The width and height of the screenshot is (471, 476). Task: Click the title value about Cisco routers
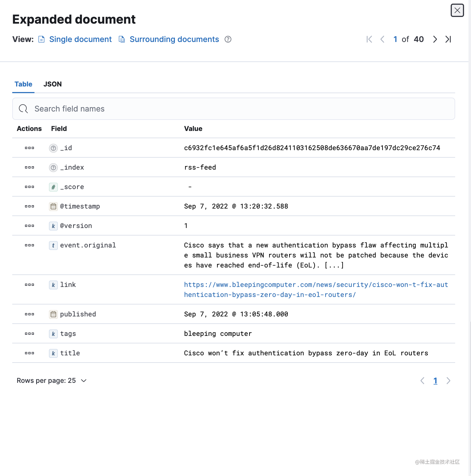coord(306,353)
